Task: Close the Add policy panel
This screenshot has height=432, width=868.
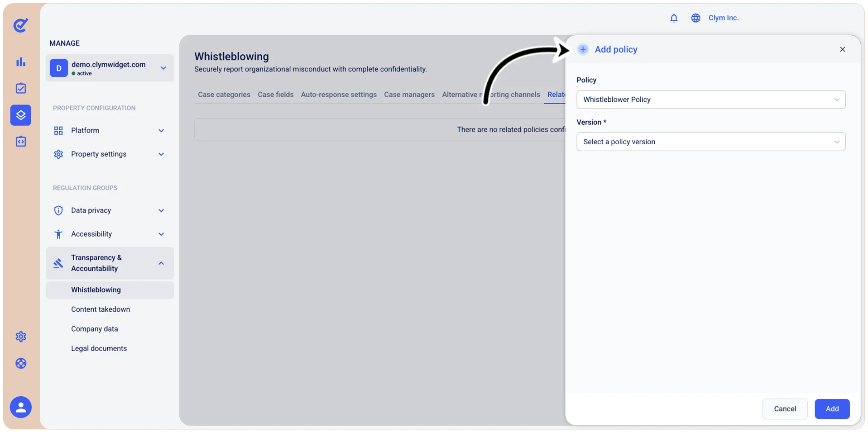Action: click(x=842, y=49)
